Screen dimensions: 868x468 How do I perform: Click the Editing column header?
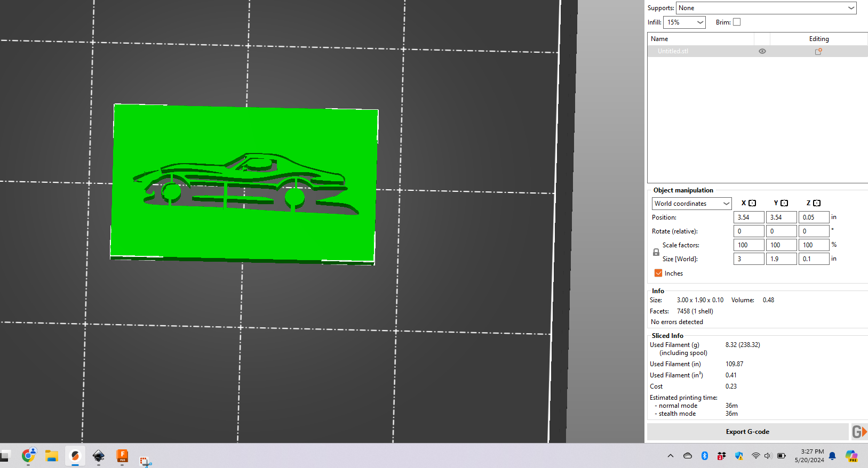pos(819,39)
